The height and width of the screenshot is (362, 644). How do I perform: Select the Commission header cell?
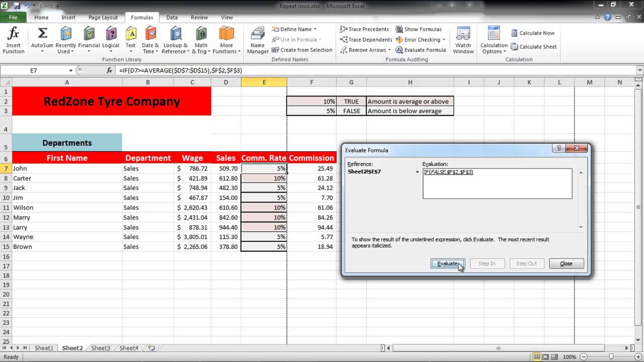(311, 158)
